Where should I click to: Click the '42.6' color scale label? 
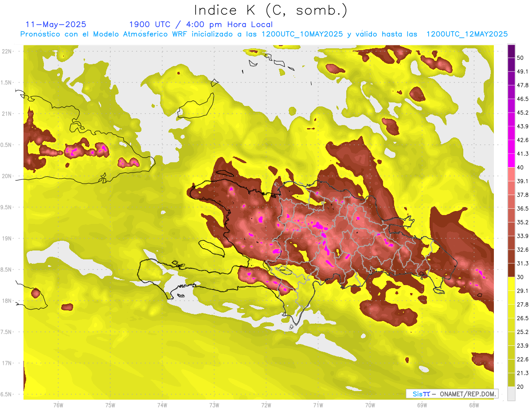pyautogui.click(x=523, y=141)
